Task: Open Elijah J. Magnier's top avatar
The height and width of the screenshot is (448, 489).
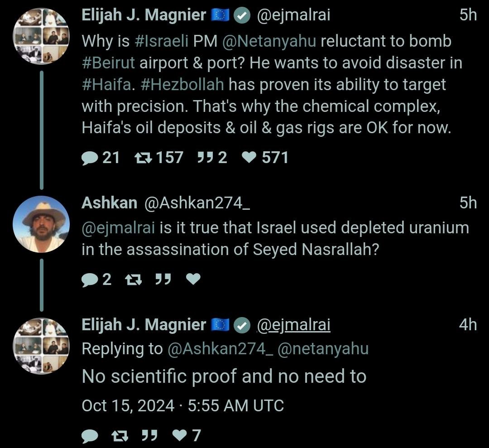Action: 41,36
